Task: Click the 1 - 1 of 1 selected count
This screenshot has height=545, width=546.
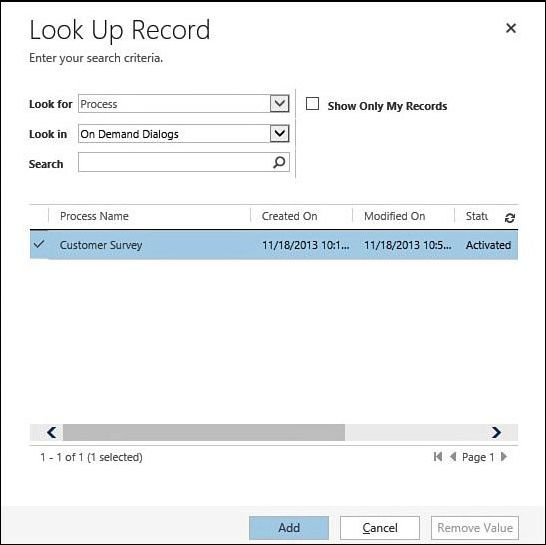Action: [91, 457]
